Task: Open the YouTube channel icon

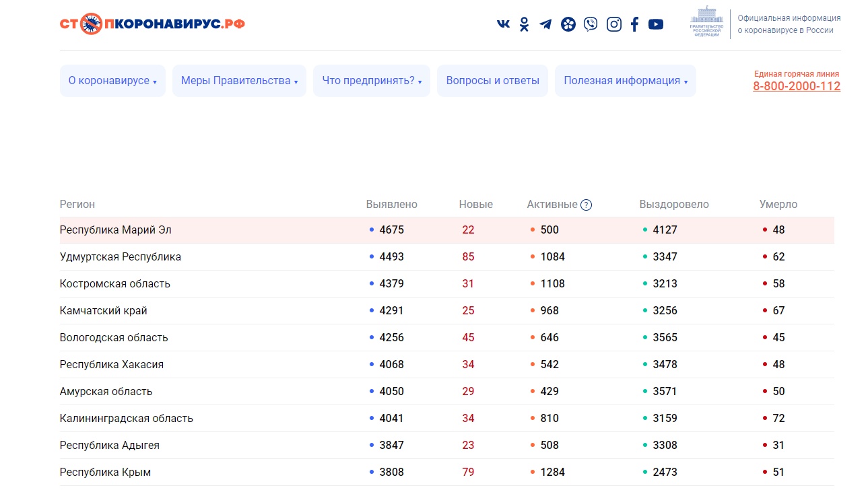Action: (x=656, y=24)
